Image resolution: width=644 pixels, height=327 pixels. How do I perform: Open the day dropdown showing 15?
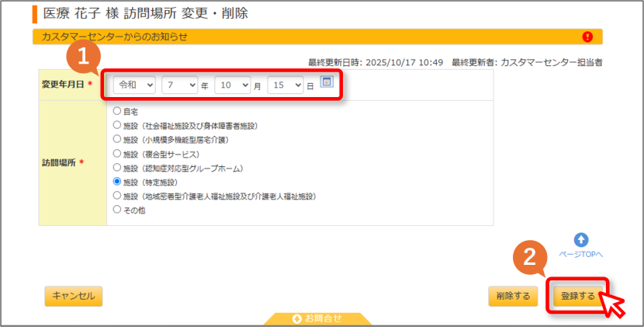[286, 85]
